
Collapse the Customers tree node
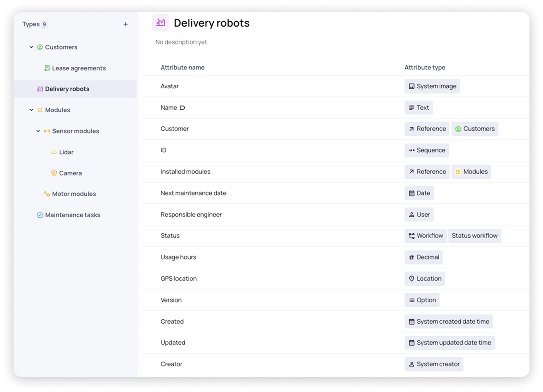coord(31,47)
